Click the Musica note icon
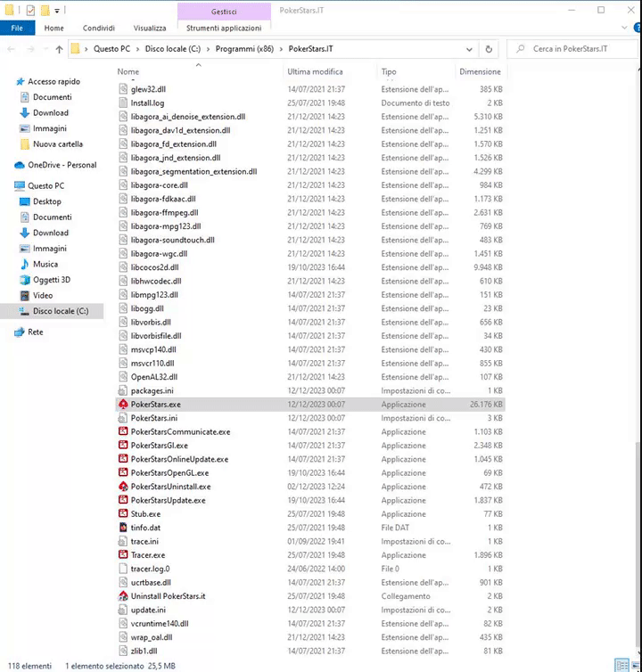The width and height of the screenshot is (642, 672). click(x=25, y=264)
